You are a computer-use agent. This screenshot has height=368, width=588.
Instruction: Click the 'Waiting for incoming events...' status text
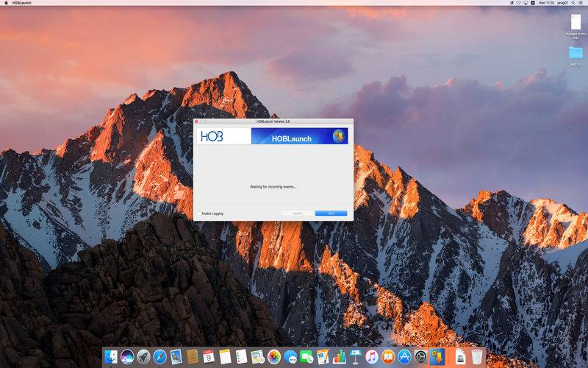tap(273, 187)
